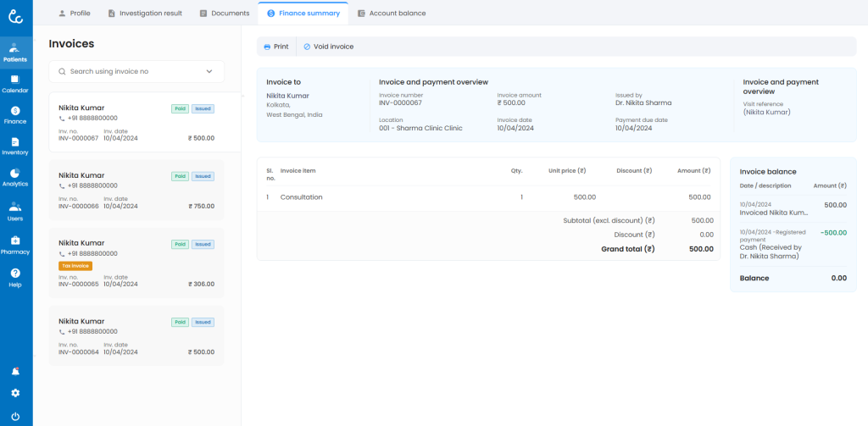Open the Account balance tab

click(392, 14)
